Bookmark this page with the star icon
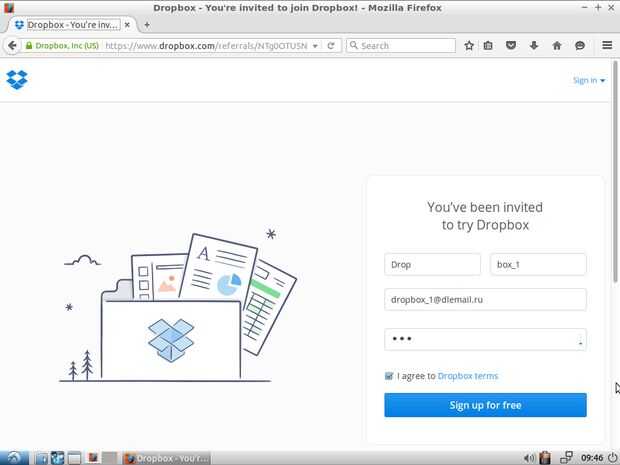The height and width of the screenshot is (465, 620). coord(469,46)
